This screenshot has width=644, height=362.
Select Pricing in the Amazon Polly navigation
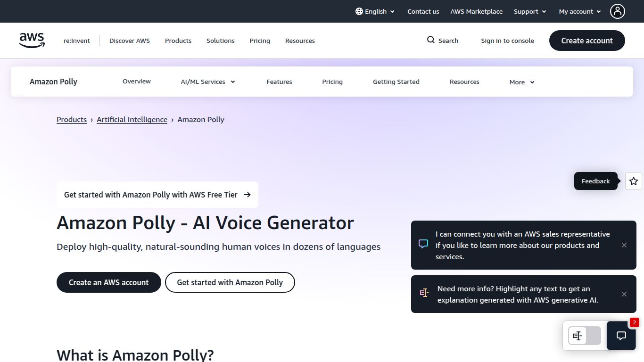[x=332, y=82]
